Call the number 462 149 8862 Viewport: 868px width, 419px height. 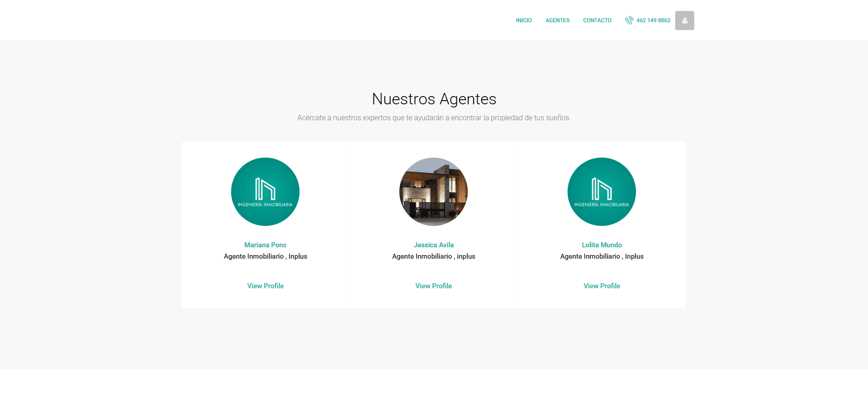tap(653, 20)
